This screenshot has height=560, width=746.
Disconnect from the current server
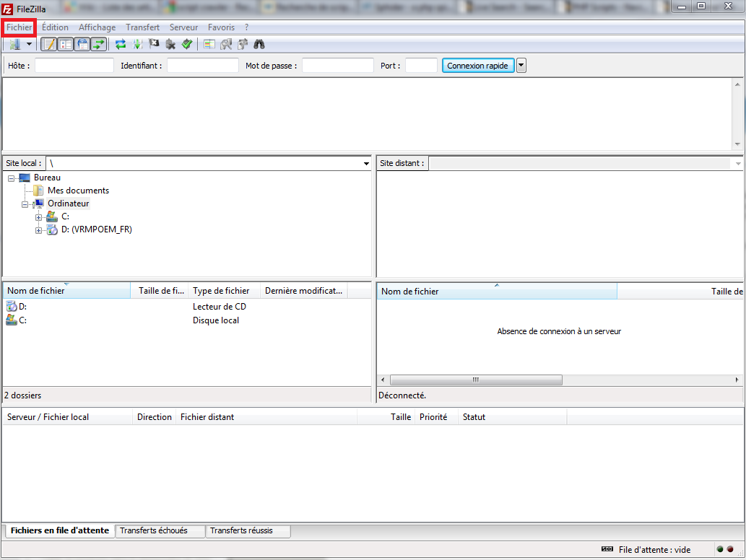click(x=170, y=44)
